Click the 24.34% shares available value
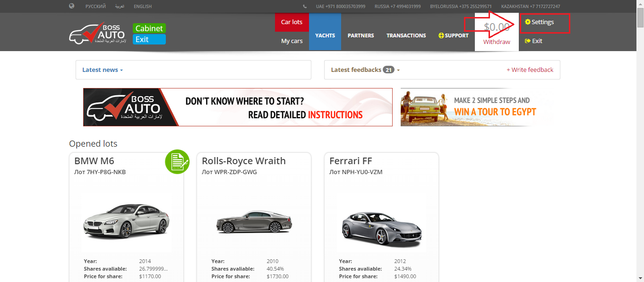This screenshot has height=282, width=644. (403, 269)
